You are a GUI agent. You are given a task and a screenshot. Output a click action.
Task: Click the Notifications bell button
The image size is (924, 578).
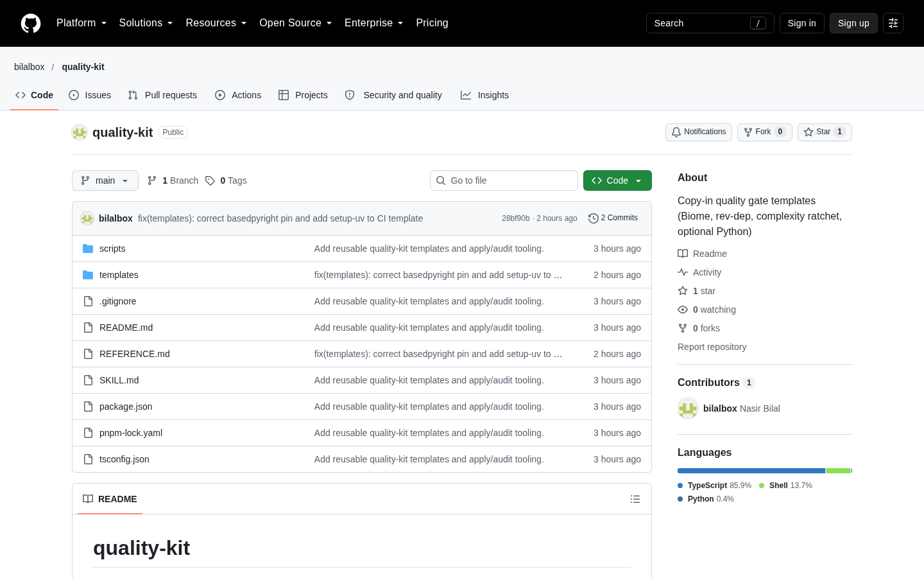[x=699, y=132]
